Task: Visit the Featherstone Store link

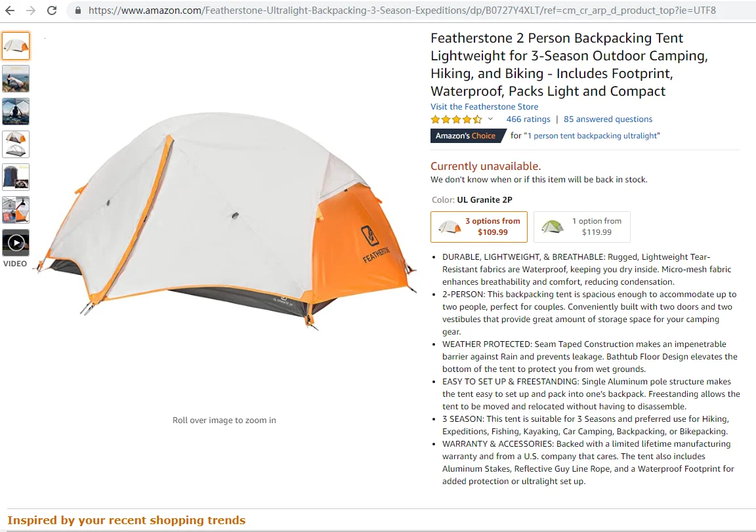Action: click(484, 106)
